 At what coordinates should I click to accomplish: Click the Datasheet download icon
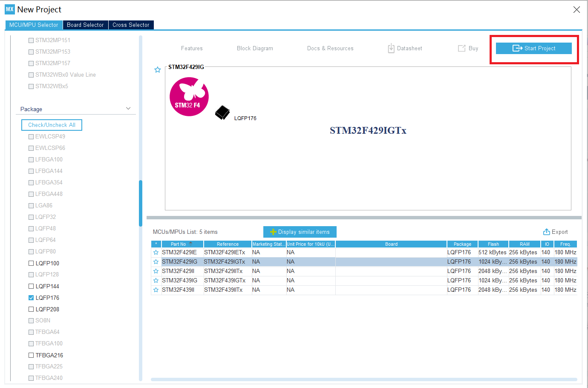coord(391,49)
